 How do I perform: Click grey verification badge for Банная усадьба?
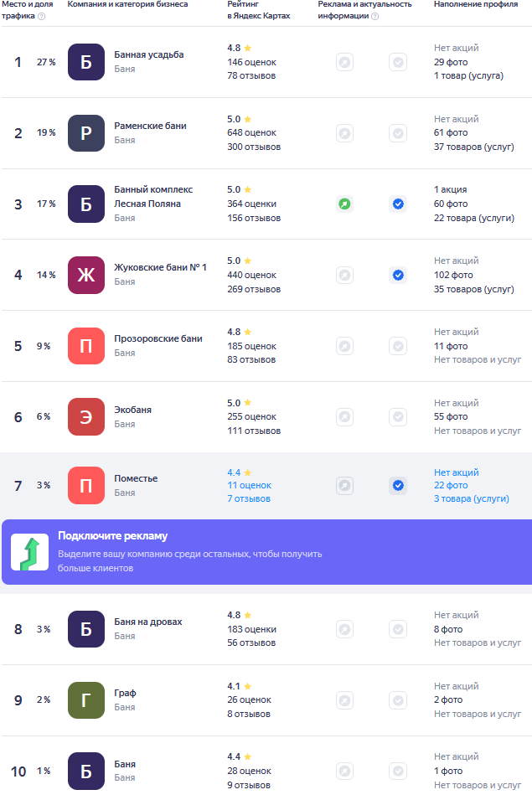click(x=398, y=62)
